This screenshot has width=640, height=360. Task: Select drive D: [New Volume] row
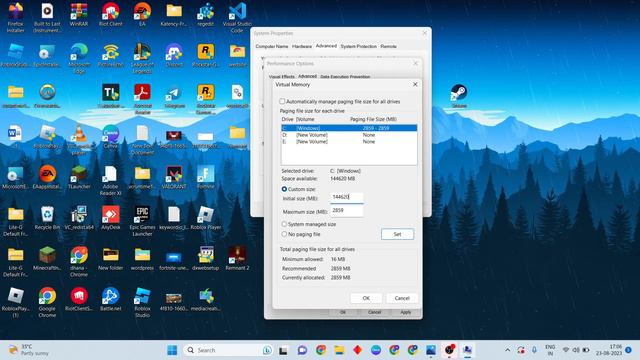349,135
